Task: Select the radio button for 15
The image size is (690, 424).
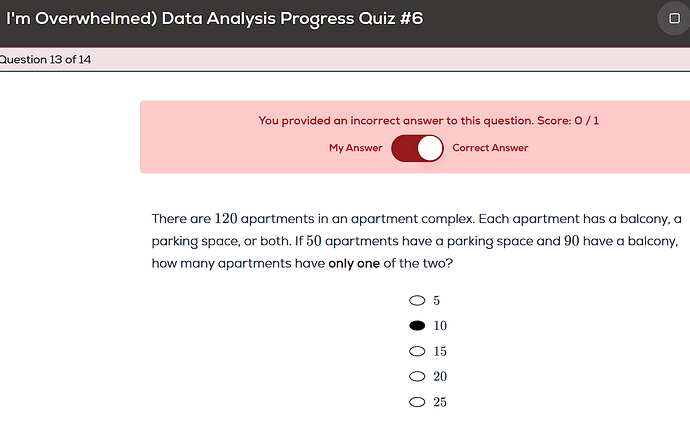Action: (x=417, y=351)
